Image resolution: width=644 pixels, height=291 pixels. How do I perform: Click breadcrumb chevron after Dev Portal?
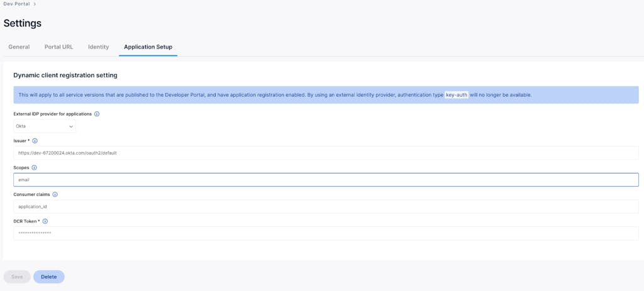point(35,4)
